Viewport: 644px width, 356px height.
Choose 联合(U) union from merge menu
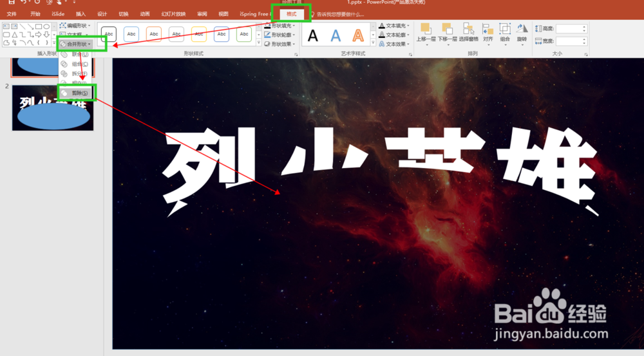pyautogui.click(x=75, y=54)
